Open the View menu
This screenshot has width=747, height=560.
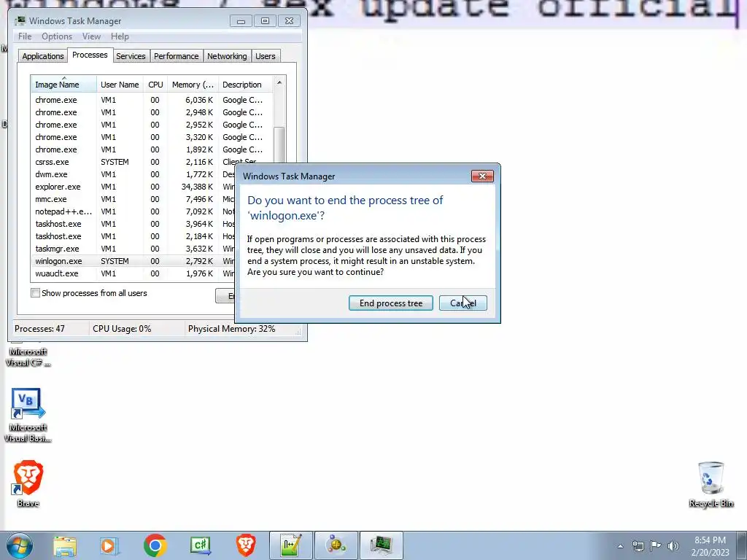(91, 36)
